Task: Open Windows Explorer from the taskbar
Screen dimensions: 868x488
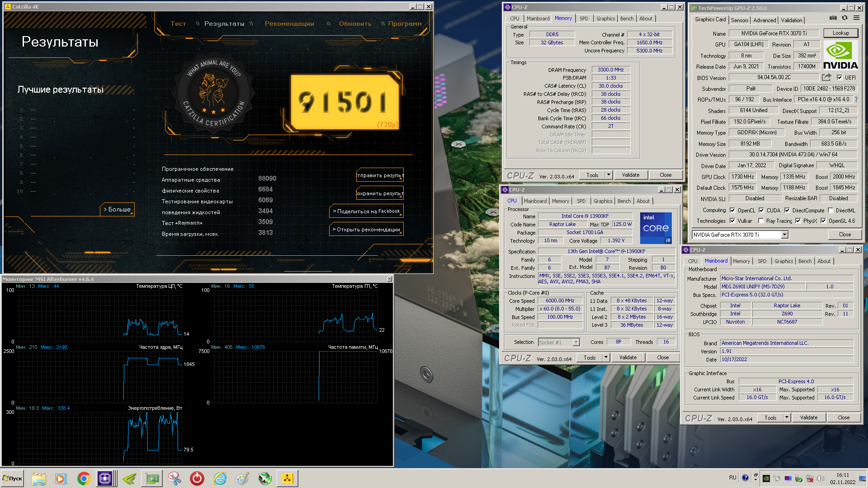Action: point(39,479)
